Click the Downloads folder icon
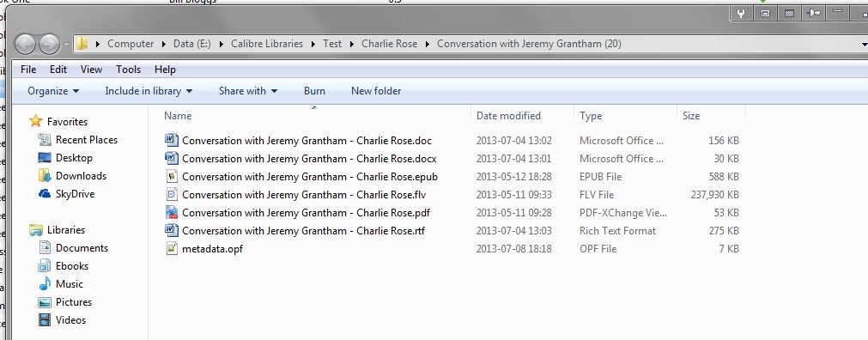The image size is (868, 340). (45, 175)
